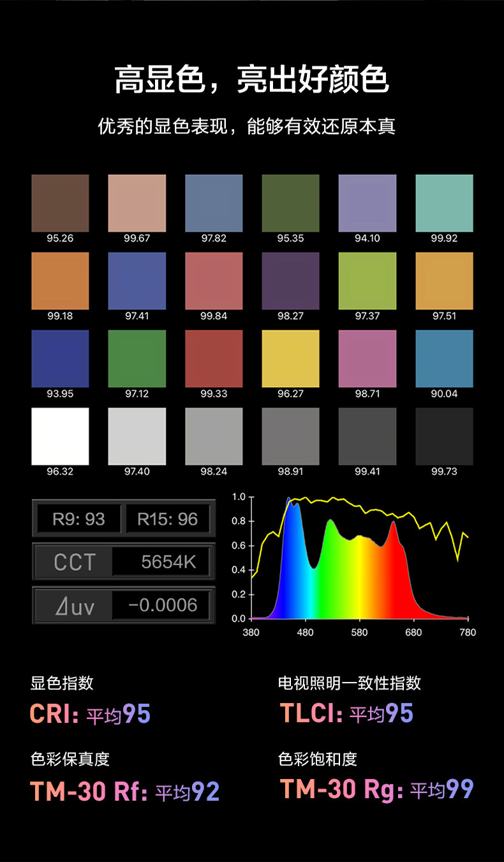
Task: Select the amber swatch labeled 97.51
Action: (444, 281)
